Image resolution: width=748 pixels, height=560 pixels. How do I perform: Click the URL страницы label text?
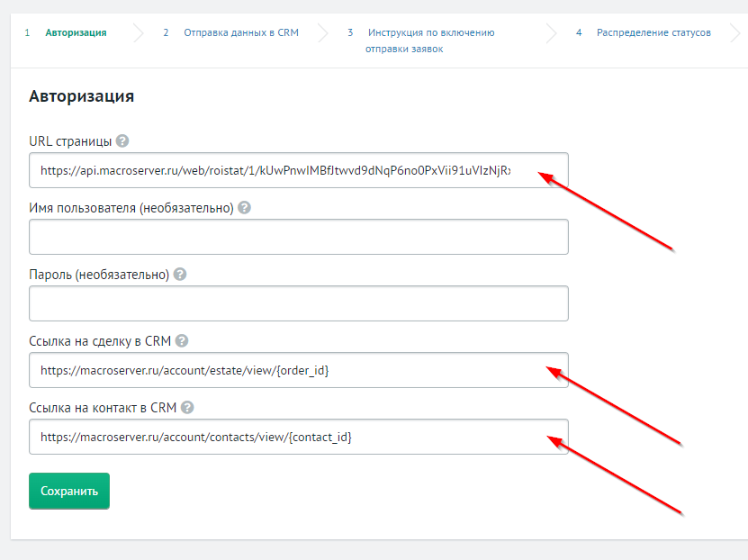[x=70, y=141]
